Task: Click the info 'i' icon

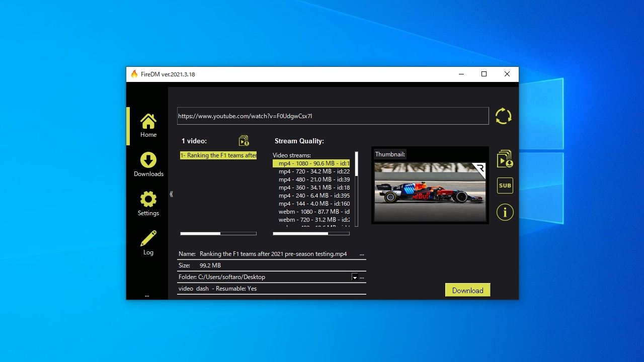Action: pyautogui.click(x=505, y=212)
